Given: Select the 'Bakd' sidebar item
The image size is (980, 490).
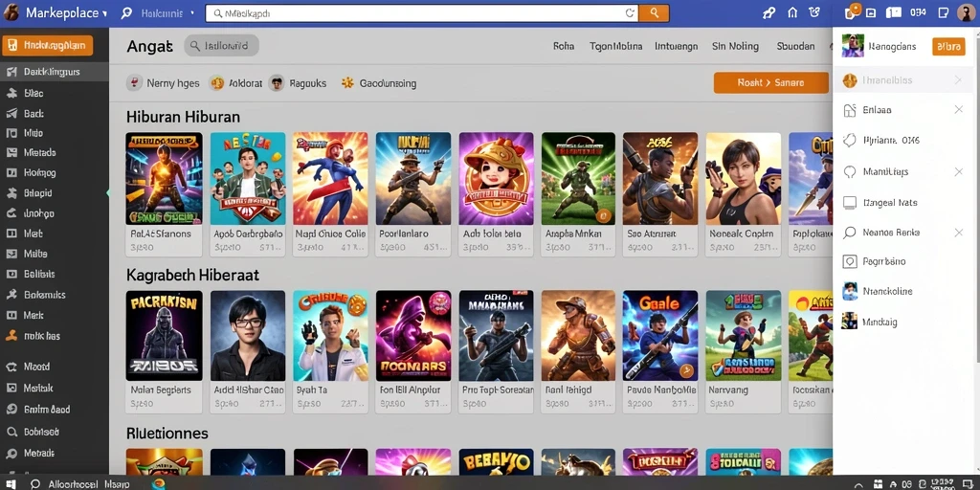Looking at the screenshot, I should [x=25, y=114].
